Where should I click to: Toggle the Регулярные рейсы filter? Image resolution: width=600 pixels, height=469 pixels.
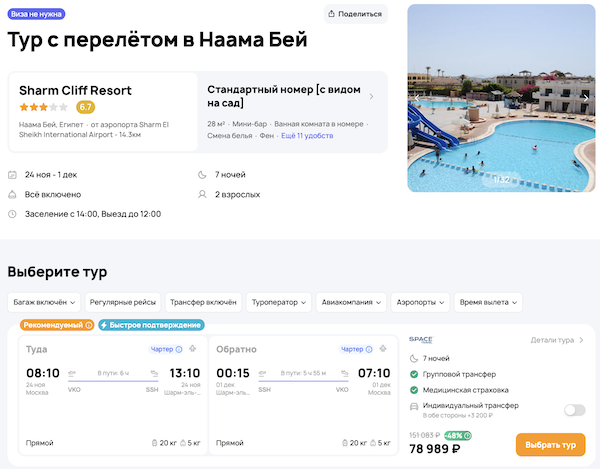click(x=122, y=301)
